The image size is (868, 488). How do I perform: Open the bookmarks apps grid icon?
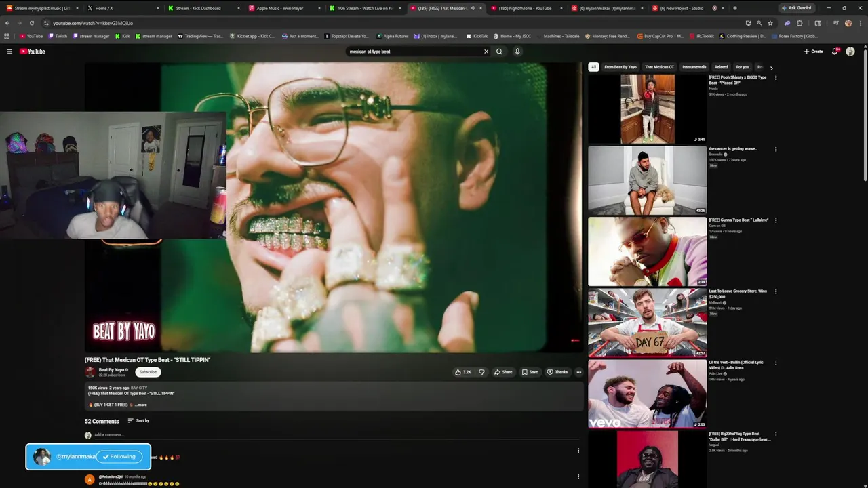(x=7, y=36)
